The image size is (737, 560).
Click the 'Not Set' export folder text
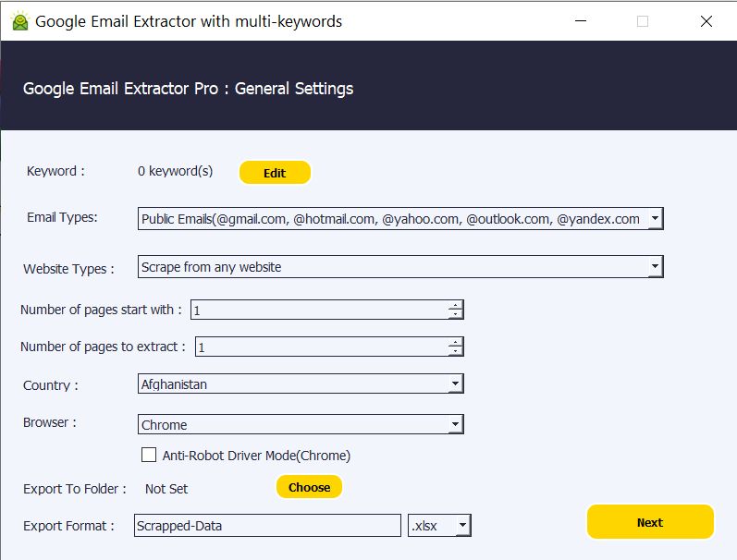click(166, 489)
